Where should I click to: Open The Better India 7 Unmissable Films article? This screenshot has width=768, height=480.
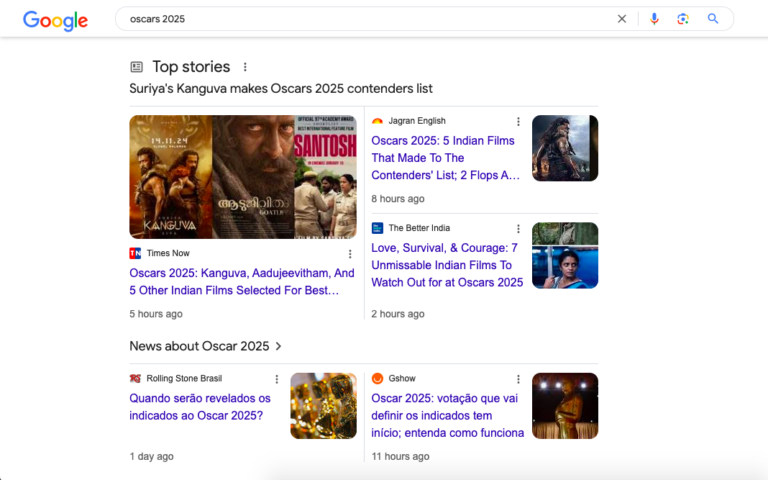pos(447,265)
